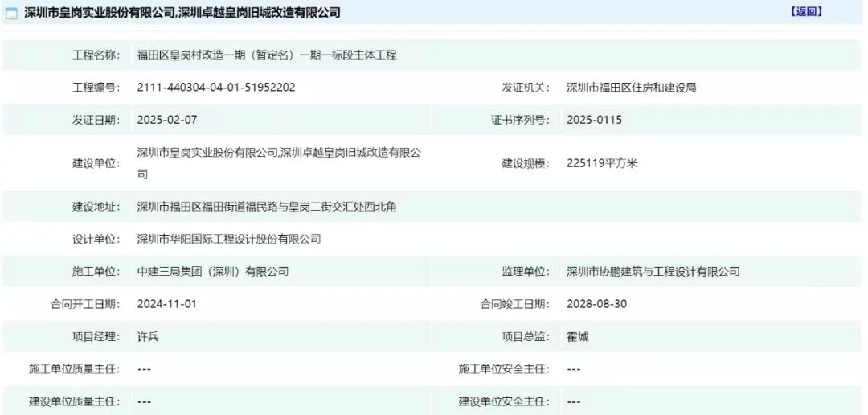The width and height of the screenshot is (868, 415).
Task: Click contract start date 2024-11-01
Action: point(167,304)
